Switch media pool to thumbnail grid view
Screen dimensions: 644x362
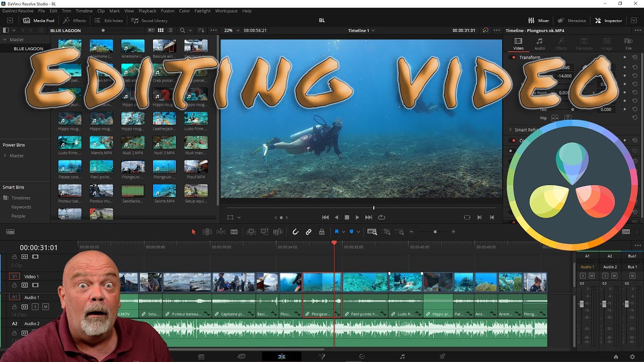pos(160,30)
